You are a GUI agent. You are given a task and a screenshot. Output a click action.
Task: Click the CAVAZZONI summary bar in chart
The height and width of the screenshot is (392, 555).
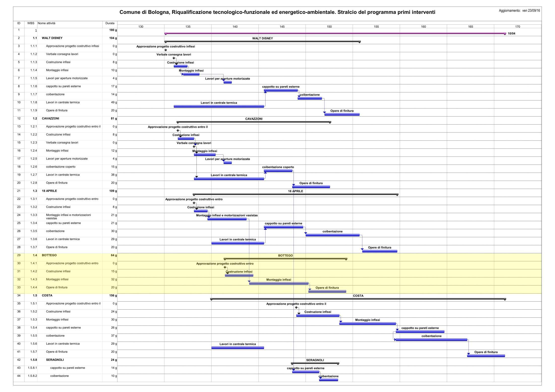coord(254,122)
